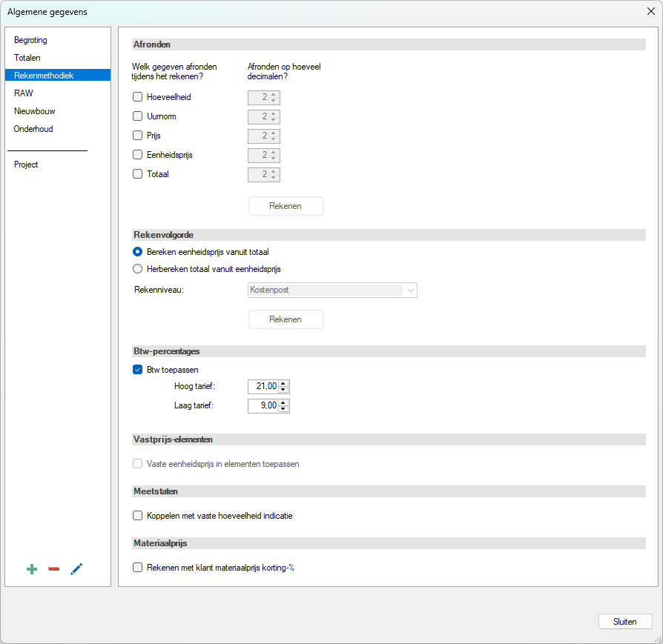Click the red minus remove icon

53,569
